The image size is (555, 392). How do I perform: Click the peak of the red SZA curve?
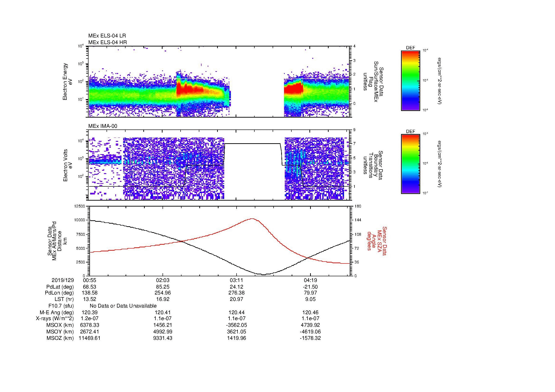[252, 219]
